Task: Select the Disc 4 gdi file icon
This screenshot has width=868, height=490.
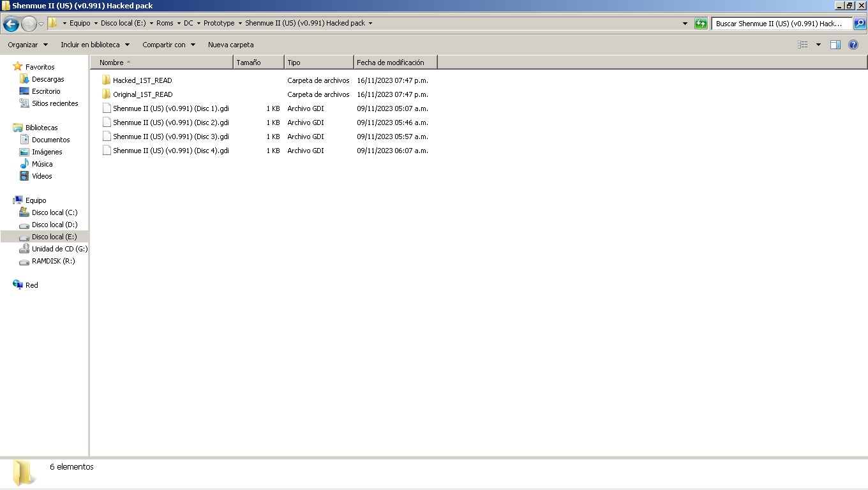Action: (x=107, y=151)
